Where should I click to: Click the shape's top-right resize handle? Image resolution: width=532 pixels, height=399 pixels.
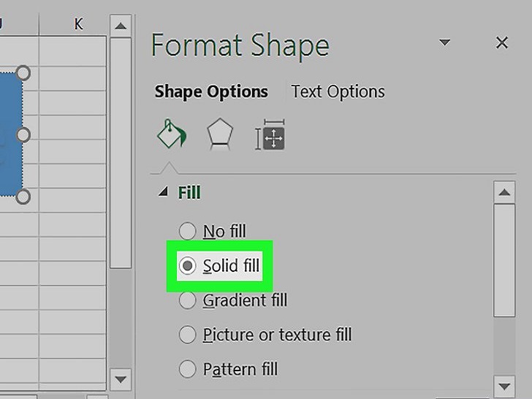[x=23, y=73]
